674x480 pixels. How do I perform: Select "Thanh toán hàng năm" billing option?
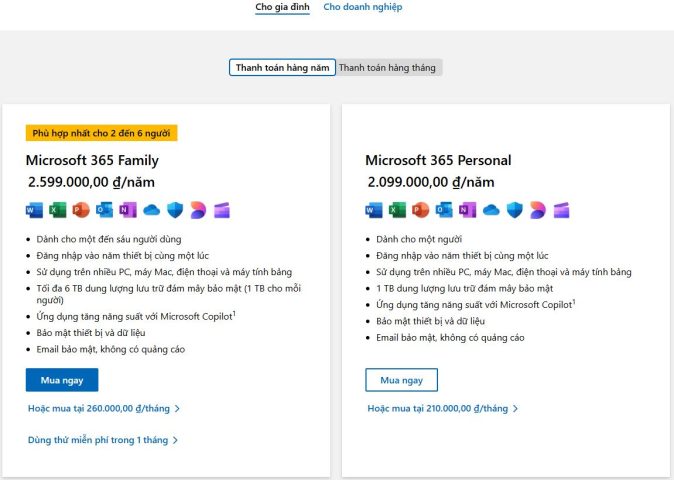tap(282, 68)
